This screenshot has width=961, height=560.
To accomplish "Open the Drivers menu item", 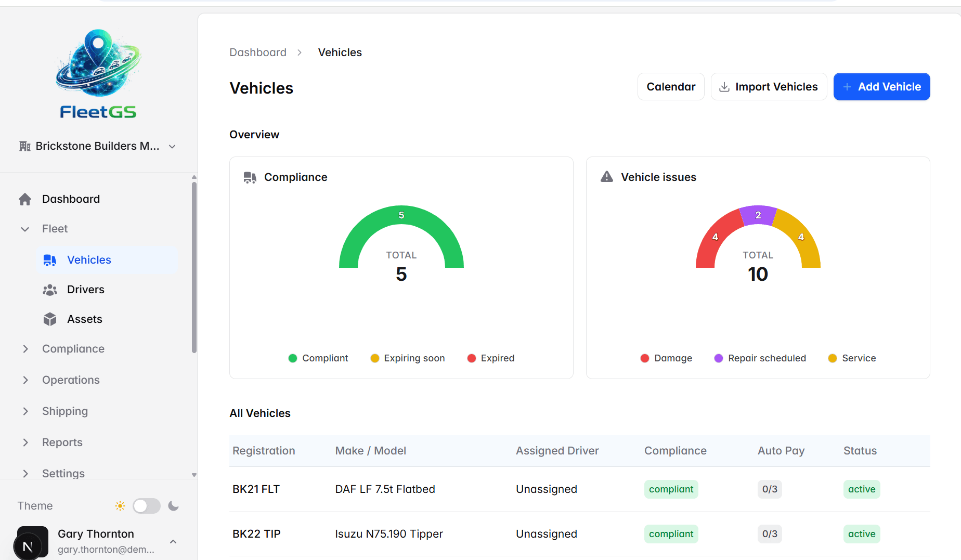I will click(86, 290).
